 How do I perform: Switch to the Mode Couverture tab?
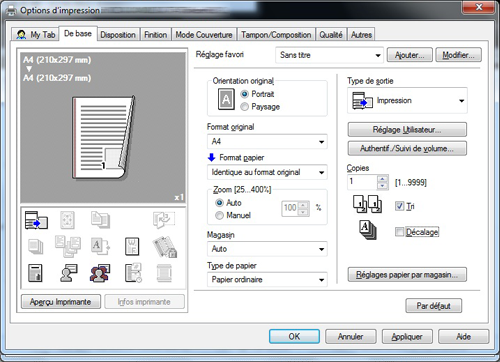point(204,35)
